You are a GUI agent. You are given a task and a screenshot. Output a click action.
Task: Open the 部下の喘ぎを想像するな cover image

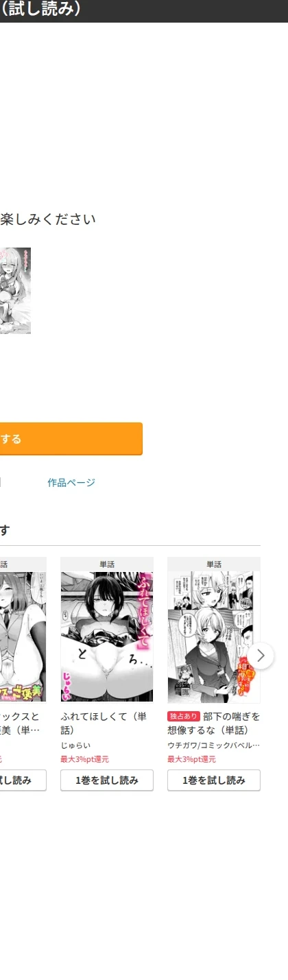pos(214,636)
